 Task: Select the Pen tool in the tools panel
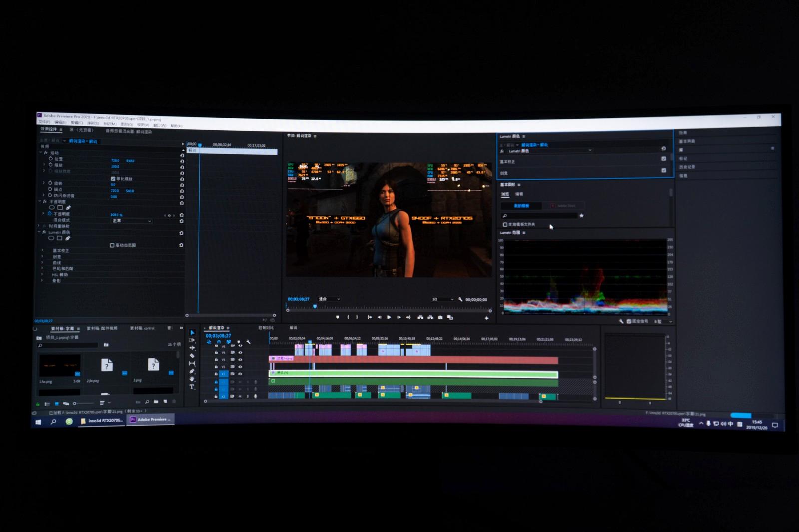click(192, 371)
